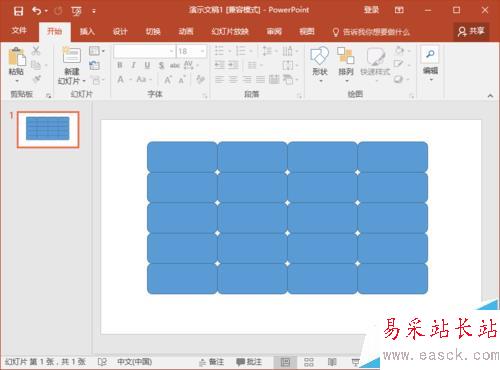Switch to the 动画 (Animations) tab

(x=186, y=31)
